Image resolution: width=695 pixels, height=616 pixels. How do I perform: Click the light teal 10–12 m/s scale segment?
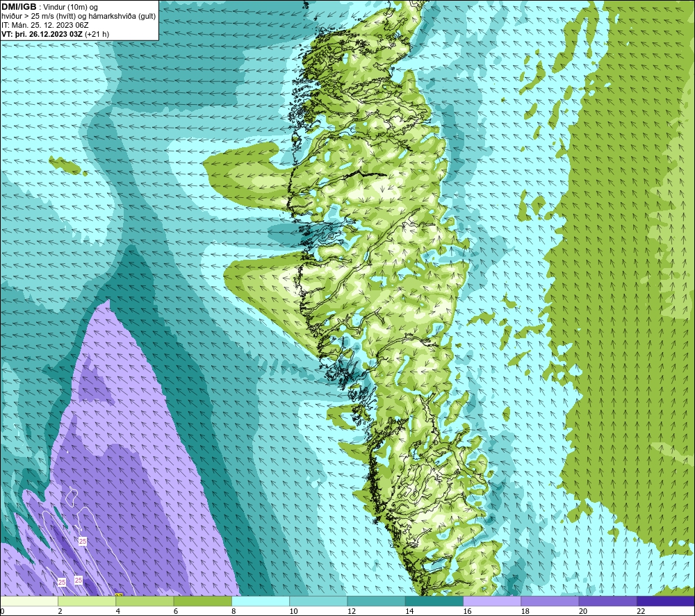pyautogui.click(x=318, y=601)
